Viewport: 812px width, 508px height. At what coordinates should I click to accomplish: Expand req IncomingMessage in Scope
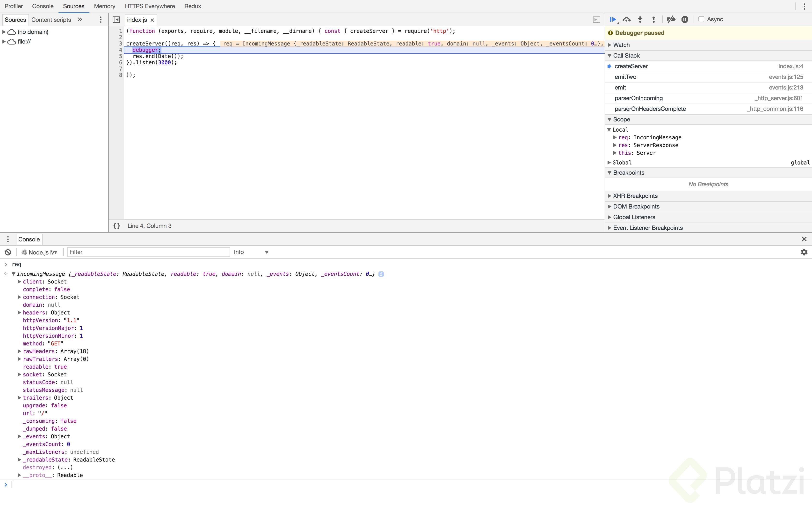615,137
